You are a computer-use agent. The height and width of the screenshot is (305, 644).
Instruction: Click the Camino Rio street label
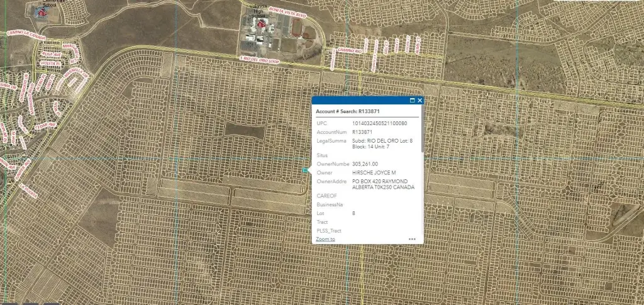(x=351, y=49)
